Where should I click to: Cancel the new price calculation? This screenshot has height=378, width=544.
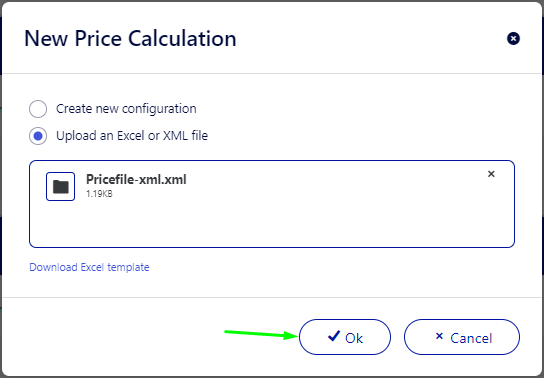pos(462,337)
